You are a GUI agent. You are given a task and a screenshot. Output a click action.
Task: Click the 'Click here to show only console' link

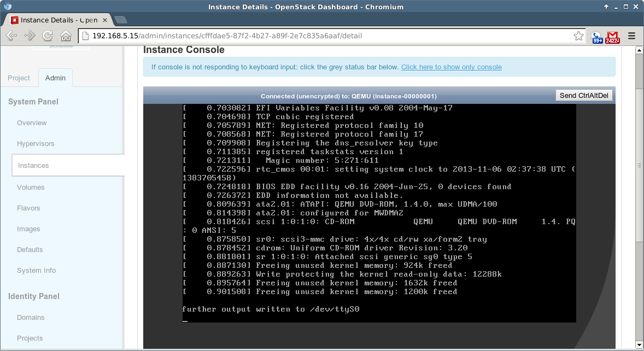451,67
